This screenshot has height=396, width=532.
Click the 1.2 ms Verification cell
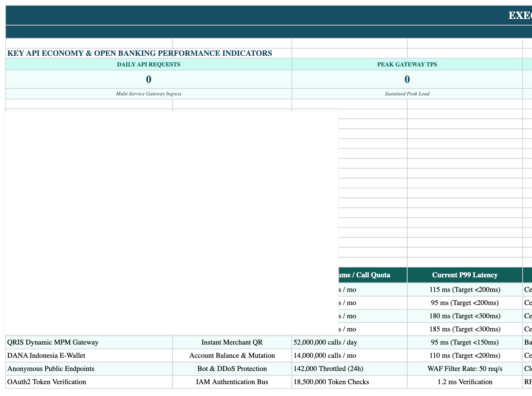click(465, 382)
